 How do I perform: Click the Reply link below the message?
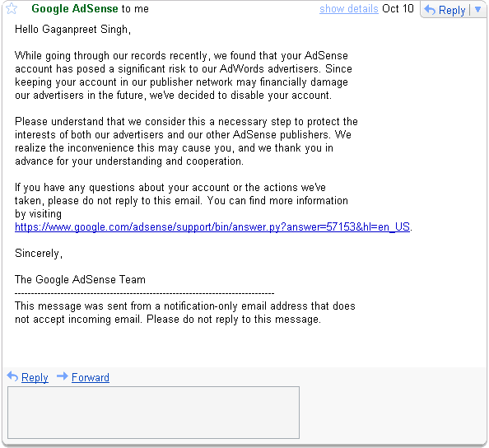(x=35, y=377)
